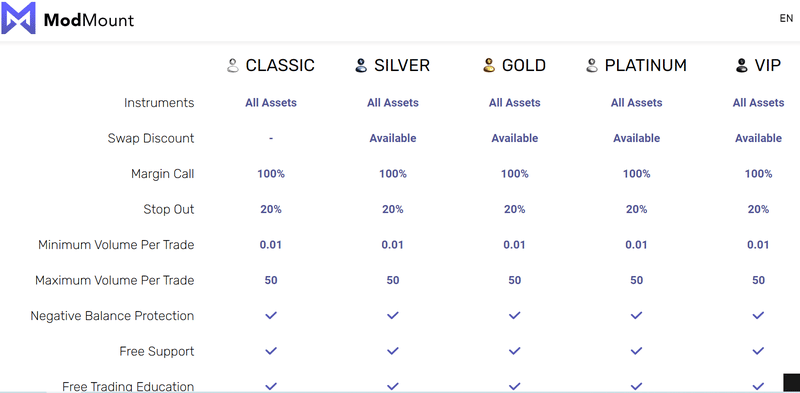Click the VIP account avatar icon
Viewport: 800px width, 393px height.
(x=741, y=65)
